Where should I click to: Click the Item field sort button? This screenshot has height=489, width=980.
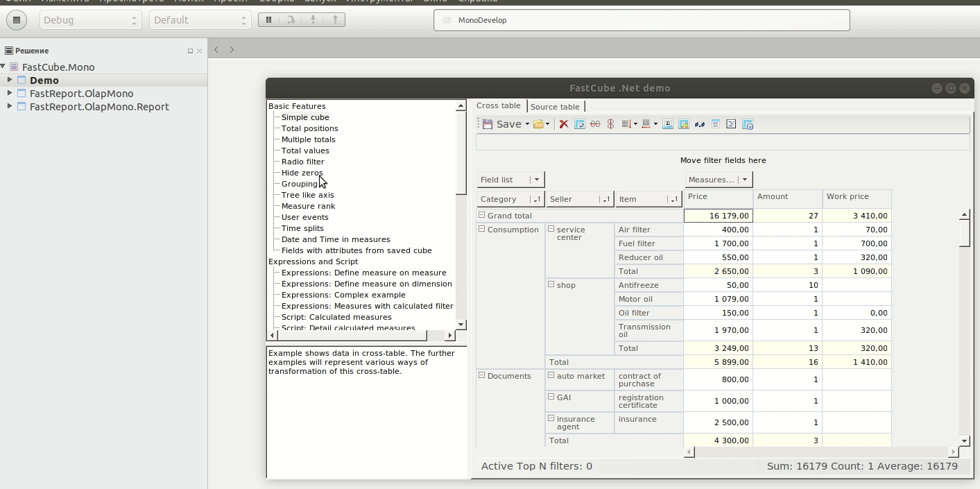click(673, 199)
